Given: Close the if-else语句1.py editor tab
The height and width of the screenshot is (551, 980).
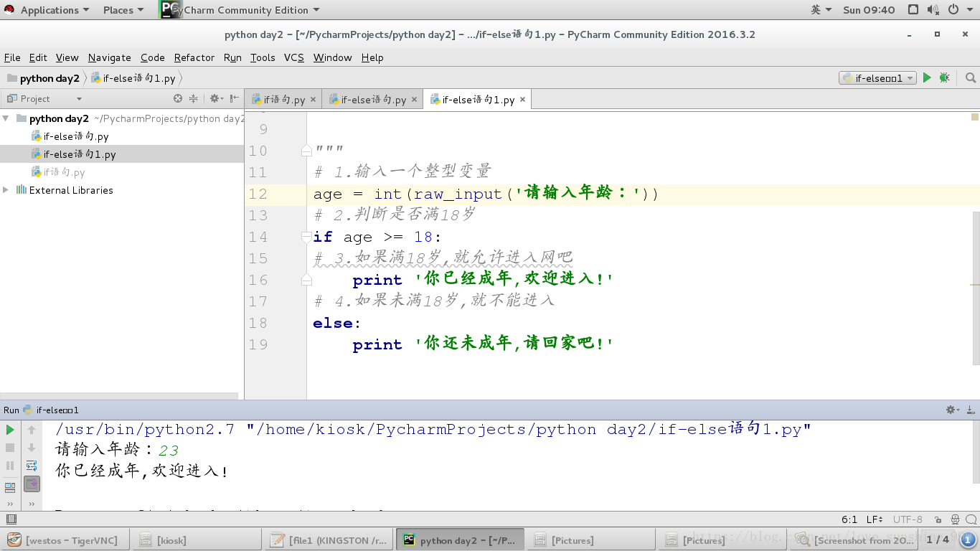Looking at the screenshot, I should pos(522,100).
